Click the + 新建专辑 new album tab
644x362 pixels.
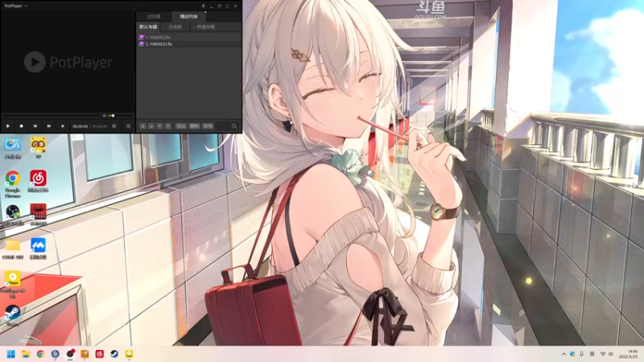pos(205,27)
